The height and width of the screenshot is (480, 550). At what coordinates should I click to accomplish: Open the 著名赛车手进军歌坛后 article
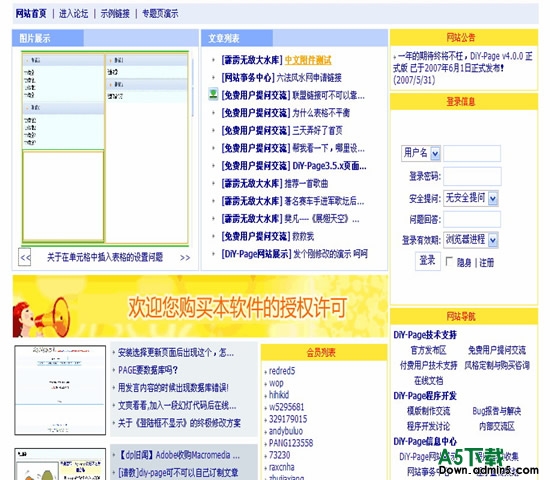point(324,201)
